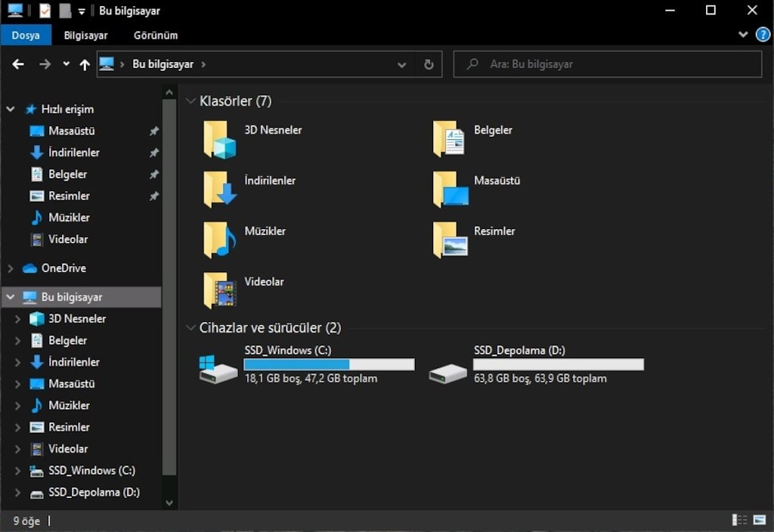Click the Ara: Bu bilgisayar search field
The width and height of the screenshot is (774, 532).
click(608, 64)
